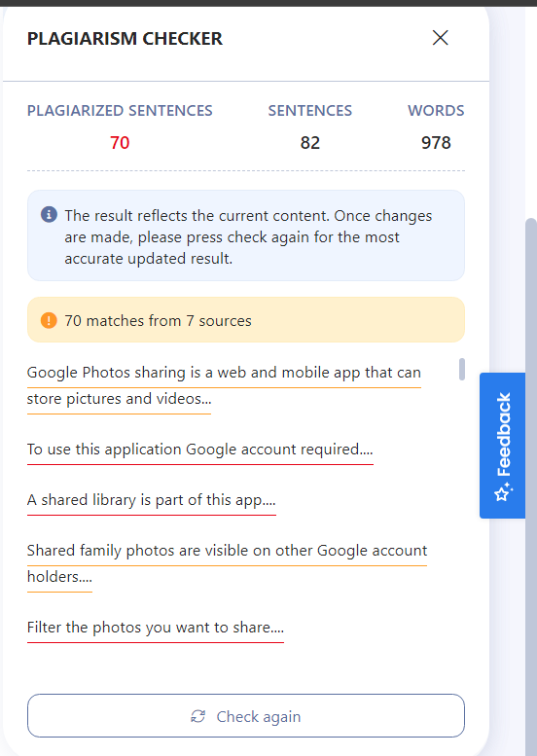Click the sentences count 82

pyautogui.click(x=310, y=143)
